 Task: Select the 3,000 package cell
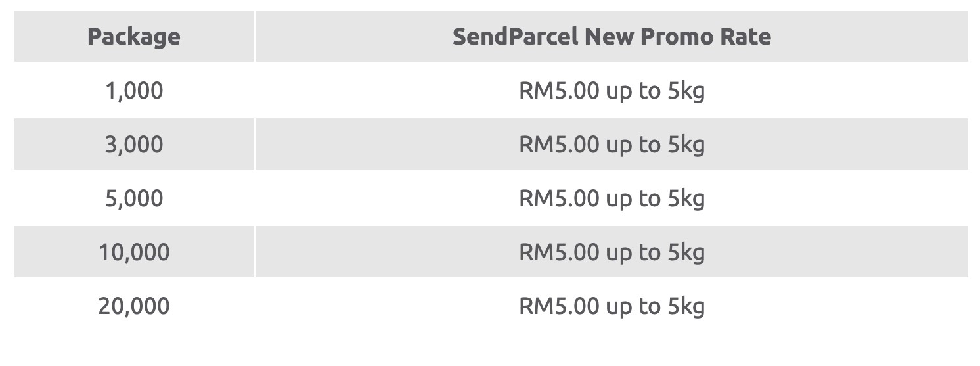[134, 144]
